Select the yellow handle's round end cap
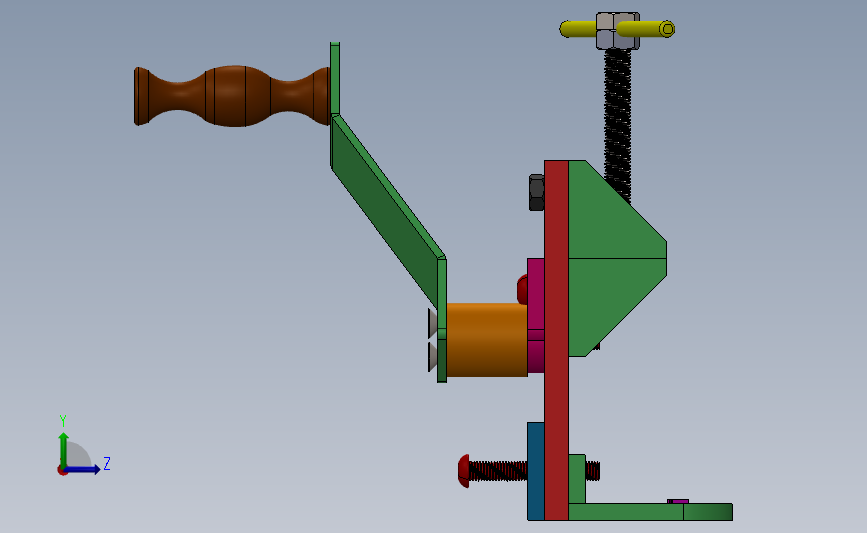867x533 pixels. (667, 29)
